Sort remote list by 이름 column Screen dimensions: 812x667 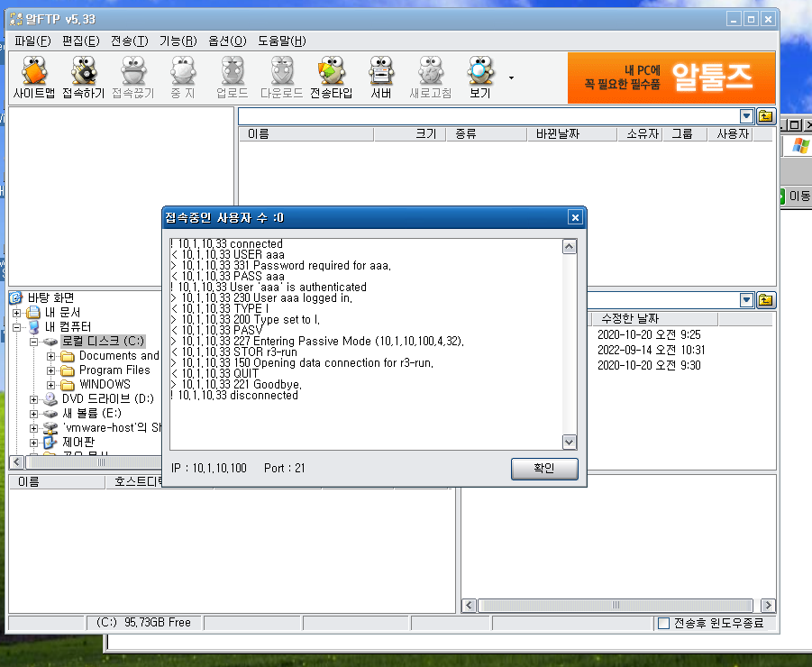pyautogui.click(x=306, y=134)
